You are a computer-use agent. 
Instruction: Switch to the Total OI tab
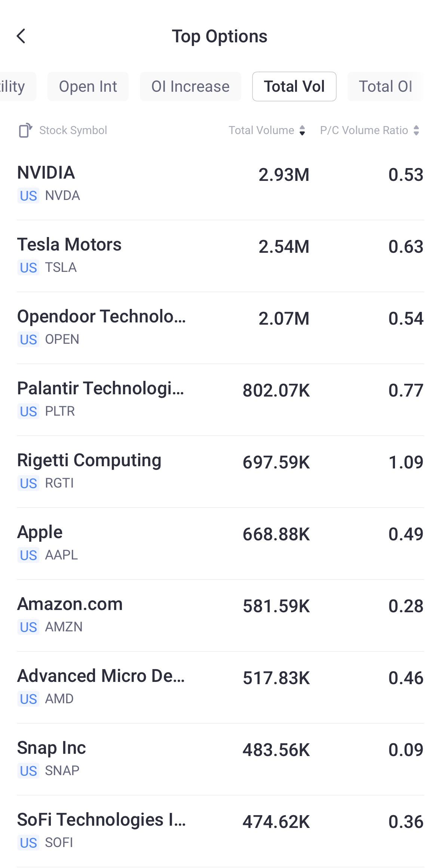click(385, 87)
